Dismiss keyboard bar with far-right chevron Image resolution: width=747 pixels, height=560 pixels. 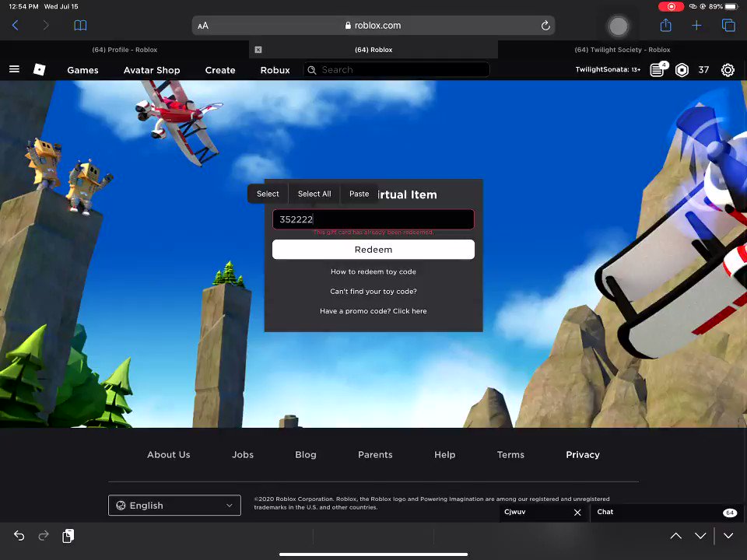(x=728, y=536)
